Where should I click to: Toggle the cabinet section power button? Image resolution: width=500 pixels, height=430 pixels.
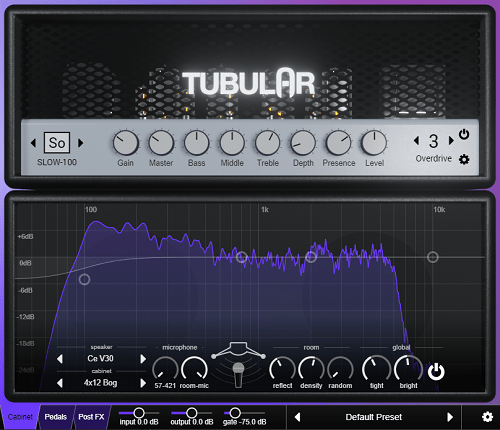point(436,372)
